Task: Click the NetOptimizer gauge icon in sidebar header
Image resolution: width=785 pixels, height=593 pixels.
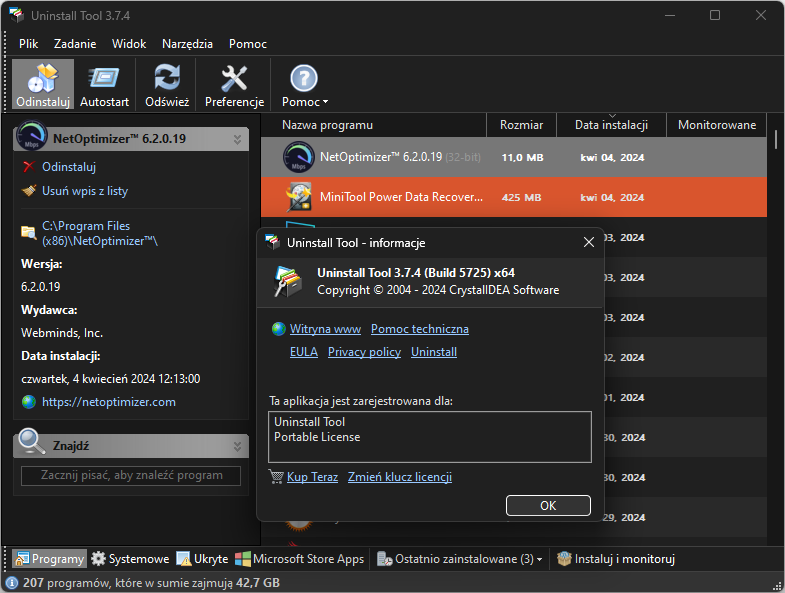Action: (32, 135)
